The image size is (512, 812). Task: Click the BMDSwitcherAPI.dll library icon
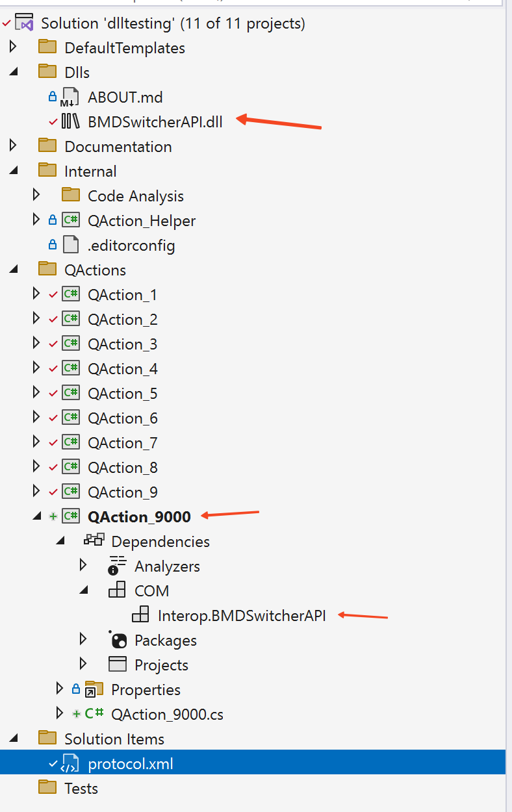[70, 121]
